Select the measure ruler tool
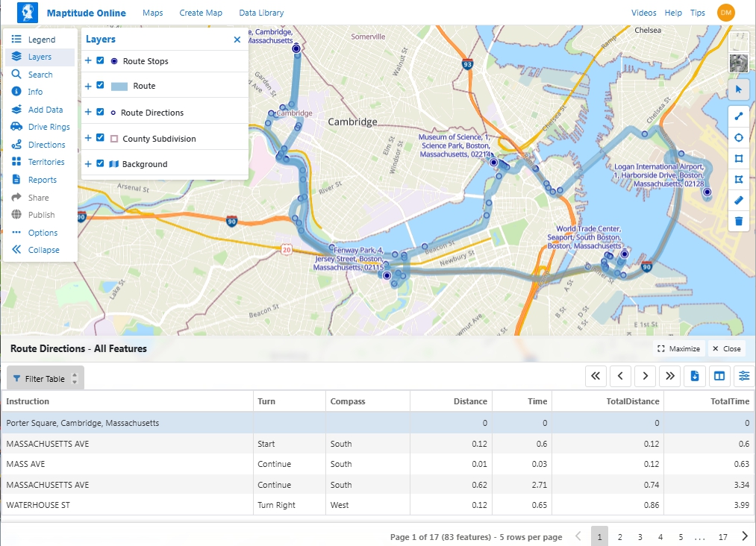756x546 pixels. tap(739, 200)
